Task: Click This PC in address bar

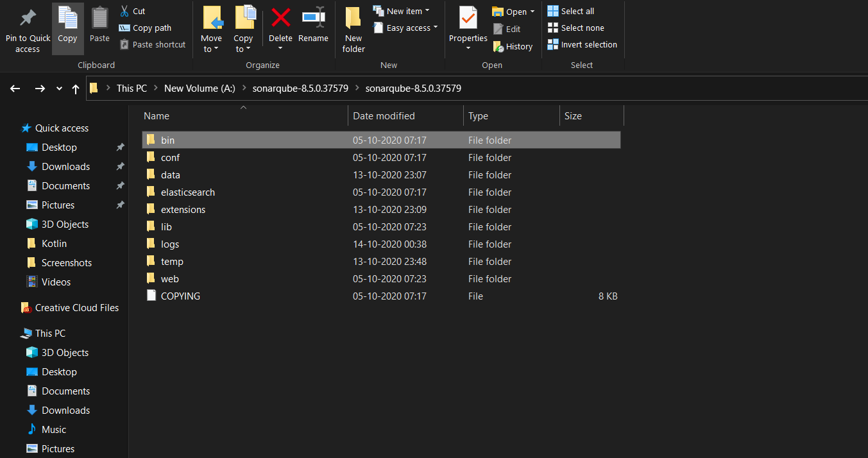Action: (132, 89)
